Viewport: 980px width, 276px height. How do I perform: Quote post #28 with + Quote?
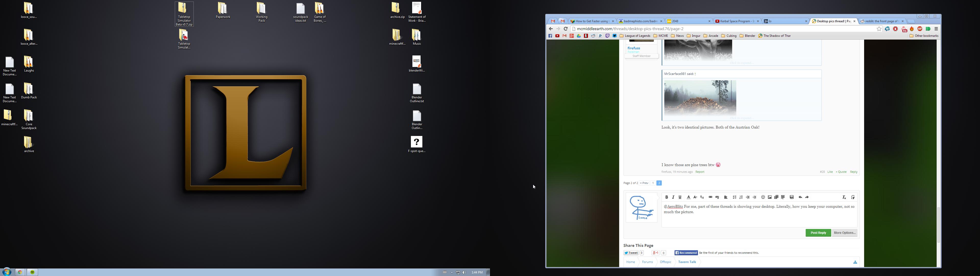pyautogui.click(x=841, y=172)
